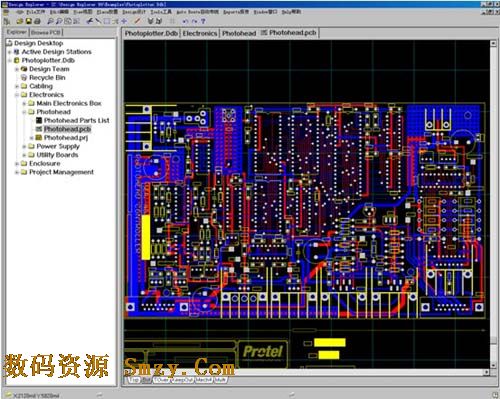The height and width of the screenshot is (399, 500).
Task: Expand the Design Team tree node
Action: [17, 69]
